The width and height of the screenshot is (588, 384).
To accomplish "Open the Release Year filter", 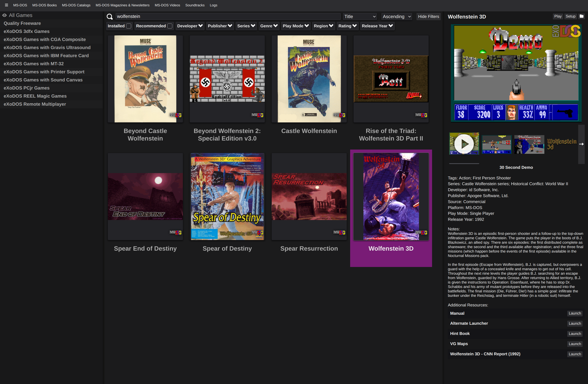I will click(x=377, y=26).
